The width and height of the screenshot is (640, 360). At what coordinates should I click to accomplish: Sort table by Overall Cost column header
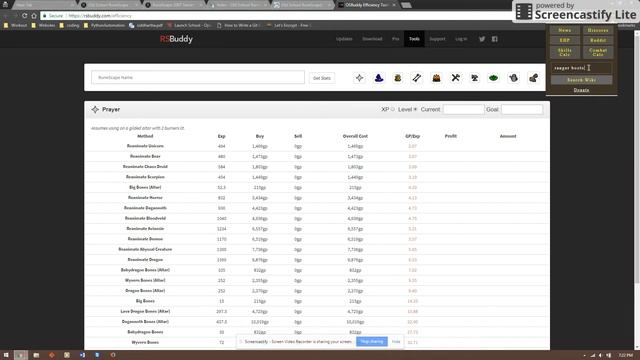355,136
